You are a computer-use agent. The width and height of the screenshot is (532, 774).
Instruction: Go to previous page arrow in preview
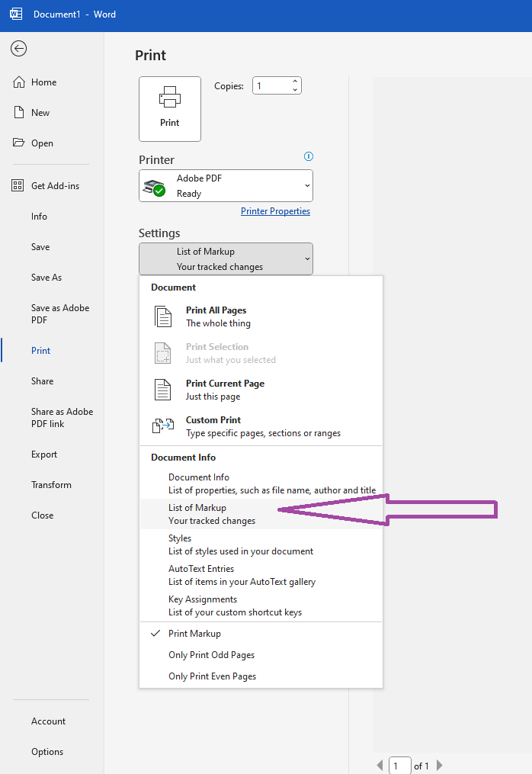(x=380, y=766)
